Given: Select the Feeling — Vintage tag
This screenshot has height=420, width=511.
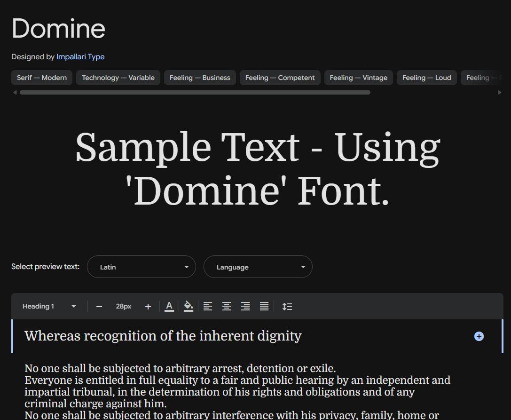Looking at the screenshot, I should point(359,78).
